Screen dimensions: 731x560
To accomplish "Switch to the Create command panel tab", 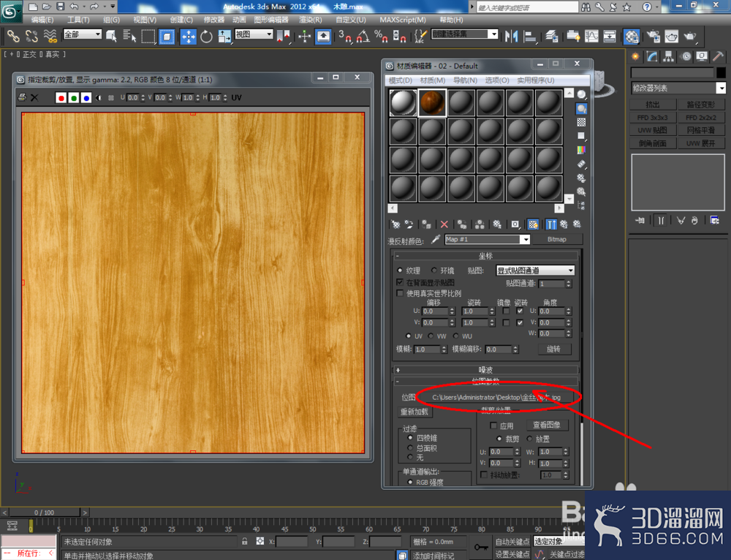I will [635, 56].
